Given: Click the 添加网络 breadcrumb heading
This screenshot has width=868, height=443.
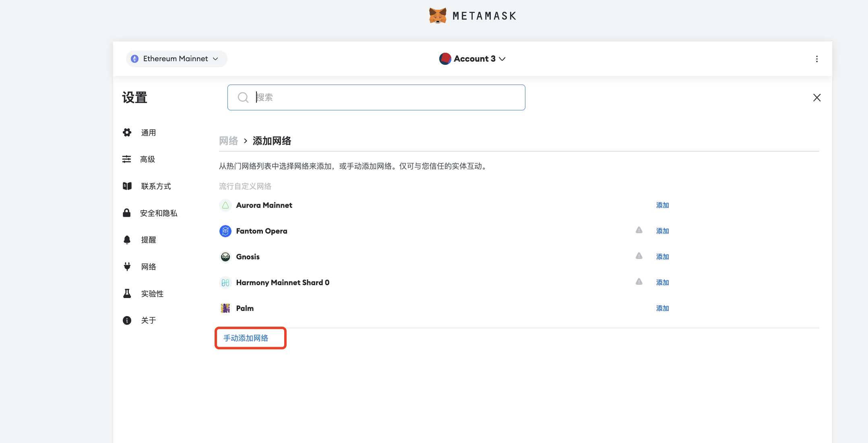Looking at the screenshot, I should (x=272, y=141).
